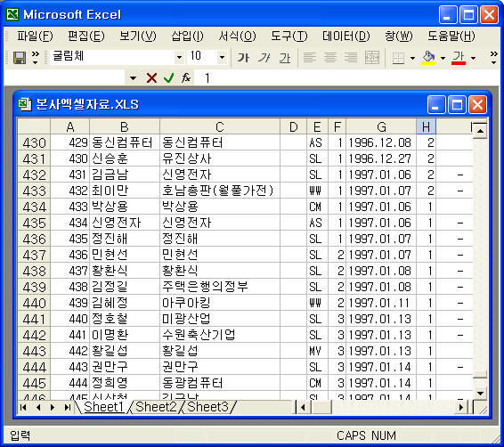Go to previous sheet tab arrow
The width and height of the screenshot is (504, 447).
pos(38,408)
